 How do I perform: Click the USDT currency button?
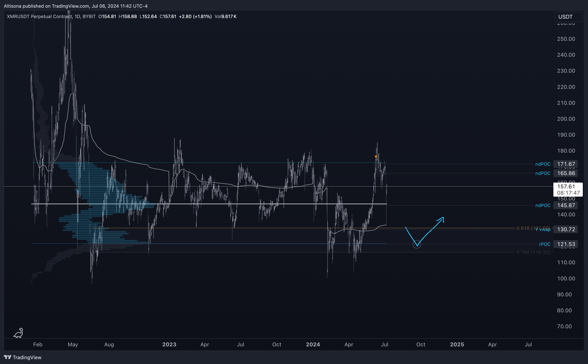tap(569, 17)
